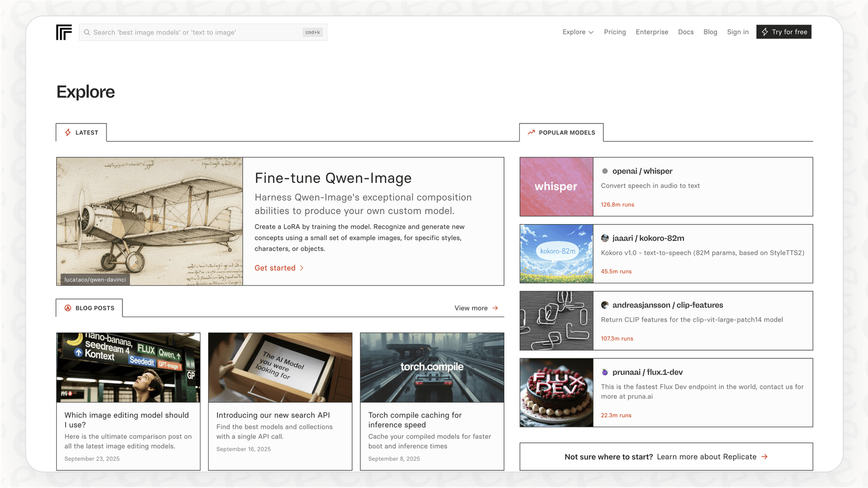868x488 pixels.
Task: Click into the search models input field
Action: pos(202,32)
